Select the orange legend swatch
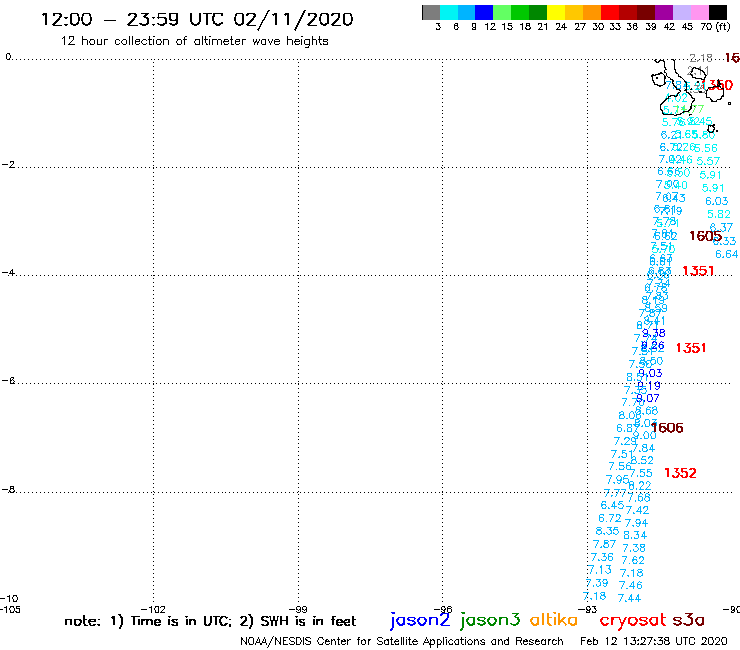740x650 pixels. click(592, 12)
